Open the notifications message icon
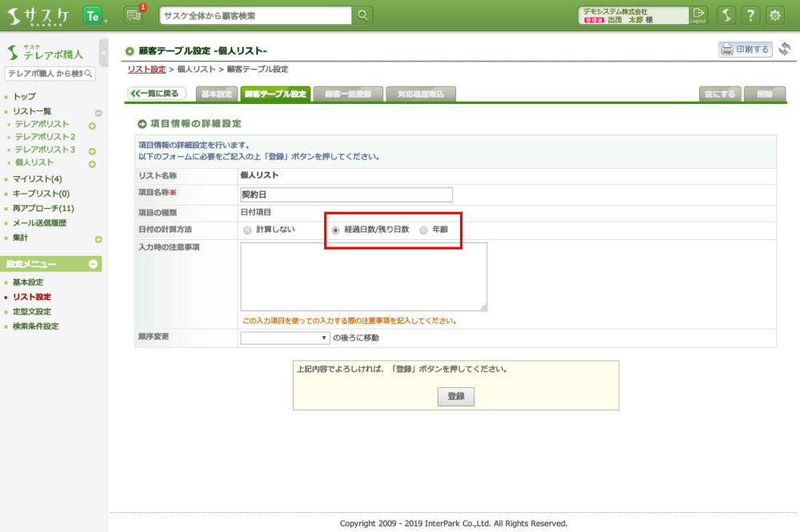800x532 pixels. pyautogui.click(x=134, y=15)
